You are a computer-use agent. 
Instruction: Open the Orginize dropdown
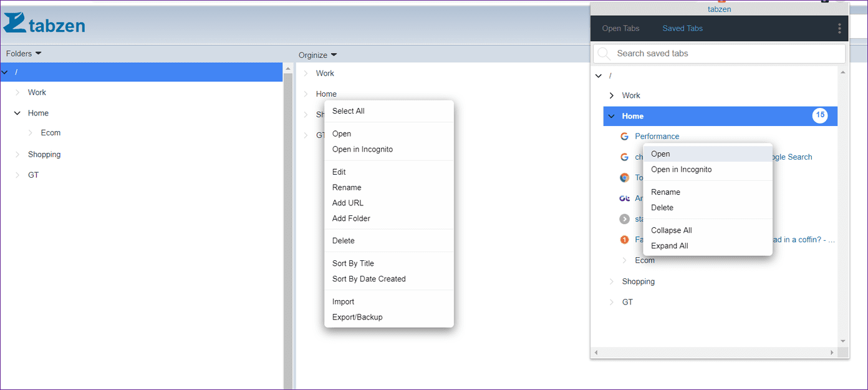point(317,55)
